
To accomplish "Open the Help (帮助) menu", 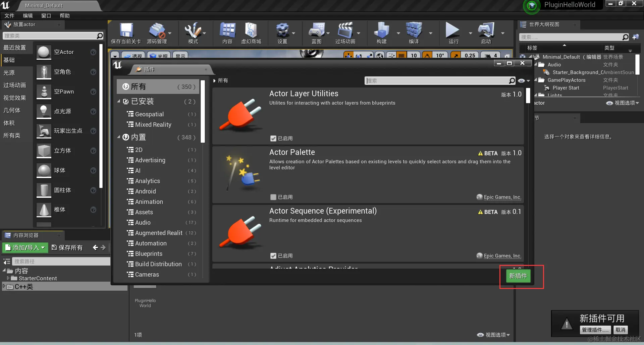I will tap(64, 16).
